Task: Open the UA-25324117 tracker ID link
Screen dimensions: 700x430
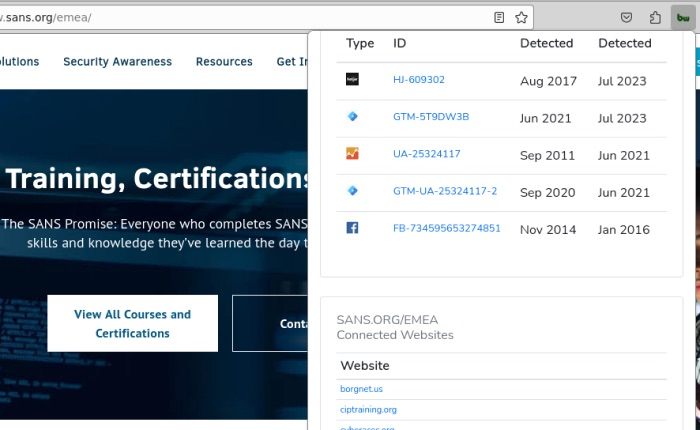Action: point(426,154)
